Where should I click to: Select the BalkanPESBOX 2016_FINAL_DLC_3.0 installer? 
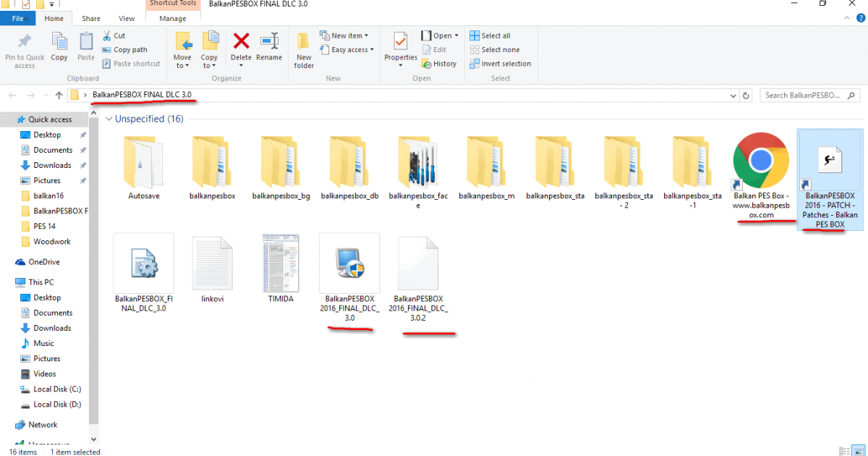point(349,264)
